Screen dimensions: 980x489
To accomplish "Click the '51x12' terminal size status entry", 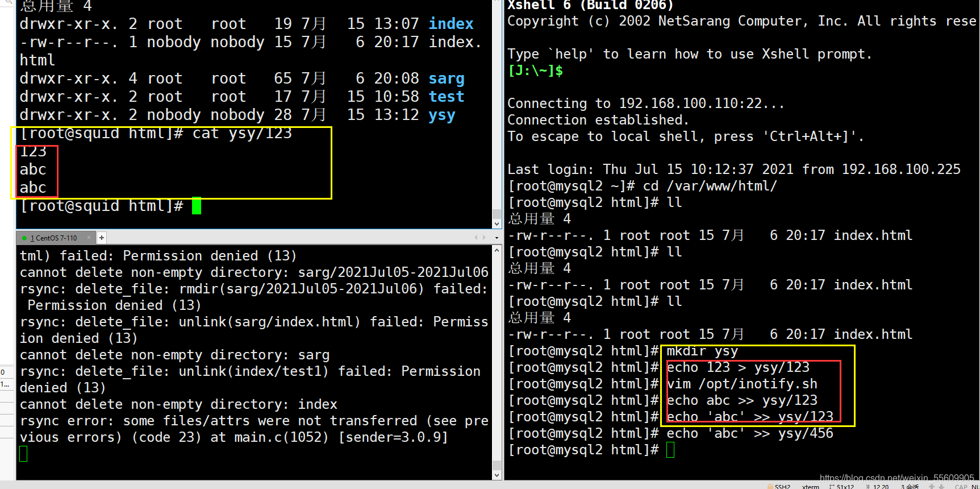I will point(842,486).
